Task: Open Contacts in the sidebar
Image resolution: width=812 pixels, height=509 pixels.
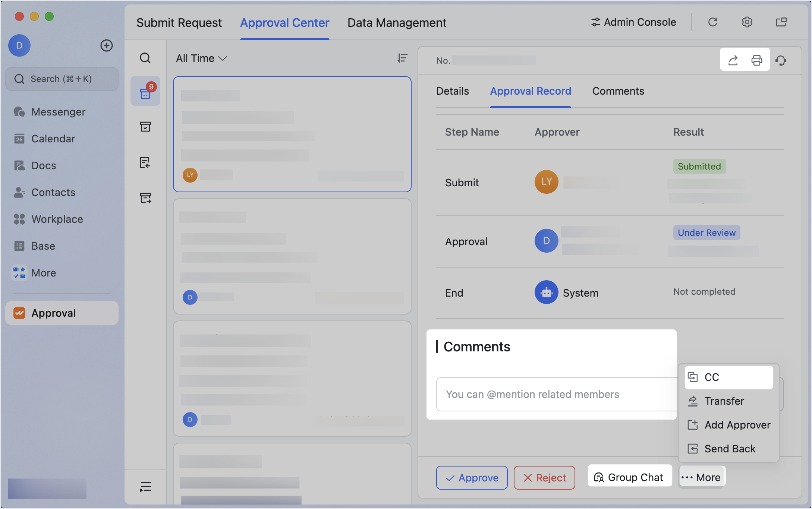Action: (62, 192)
